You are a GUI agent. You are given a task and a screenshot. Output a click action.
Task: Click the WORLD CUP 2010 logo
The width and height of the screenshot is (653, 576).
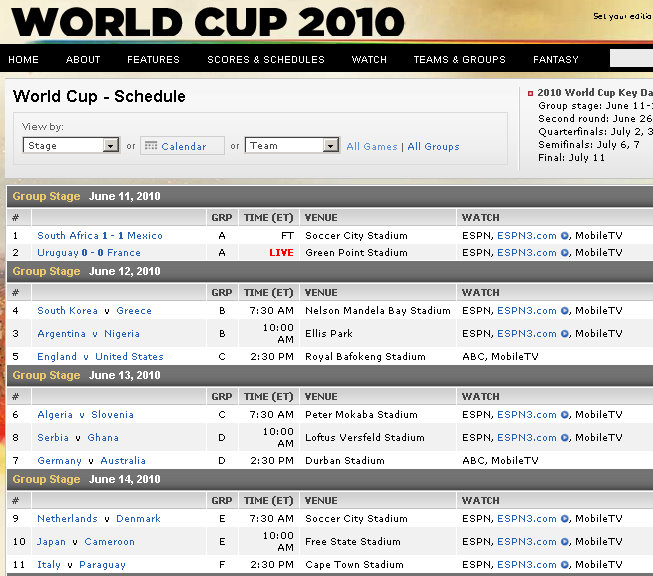[207, 22]
